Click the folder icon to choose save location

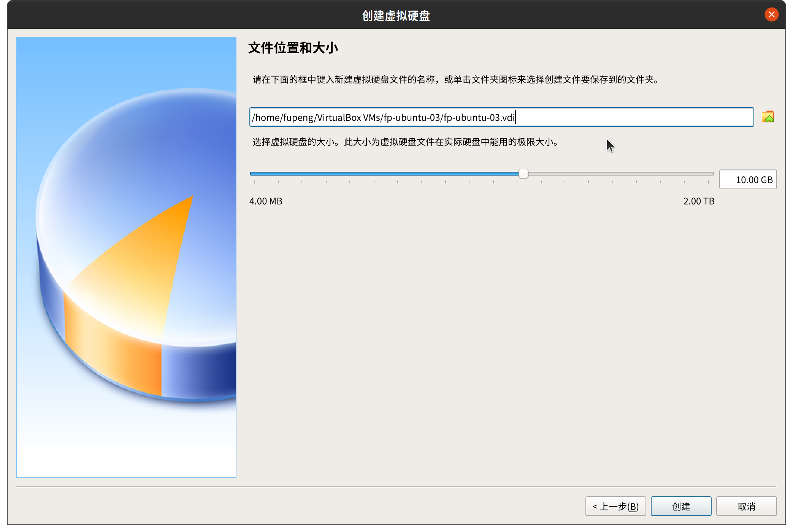(x=768, y=117)
